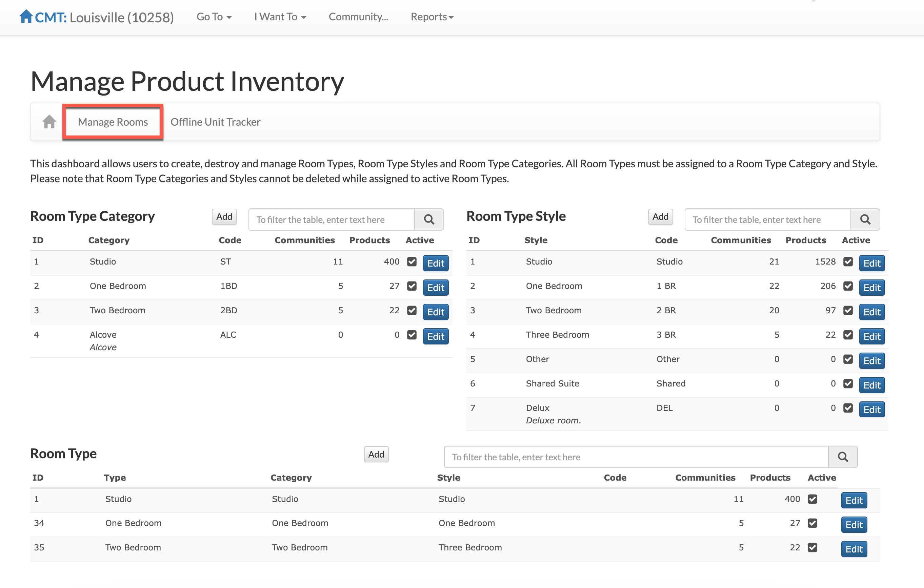Image resolution: width=924 pixels, height=588 pixels.
Task: Focus the Room Type Category filter field
Action: tap(332, 219)
